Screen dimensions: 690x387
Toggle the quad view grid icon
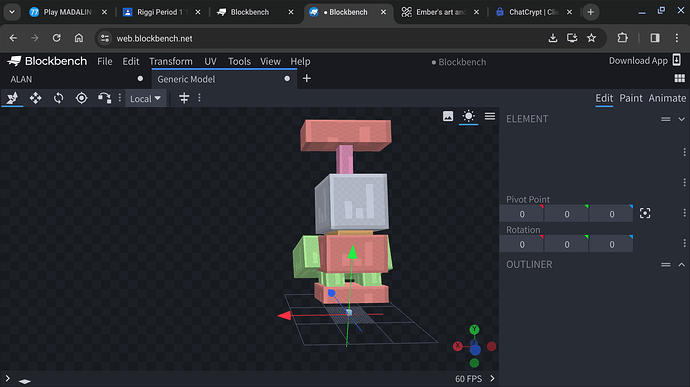coord(679,78)
